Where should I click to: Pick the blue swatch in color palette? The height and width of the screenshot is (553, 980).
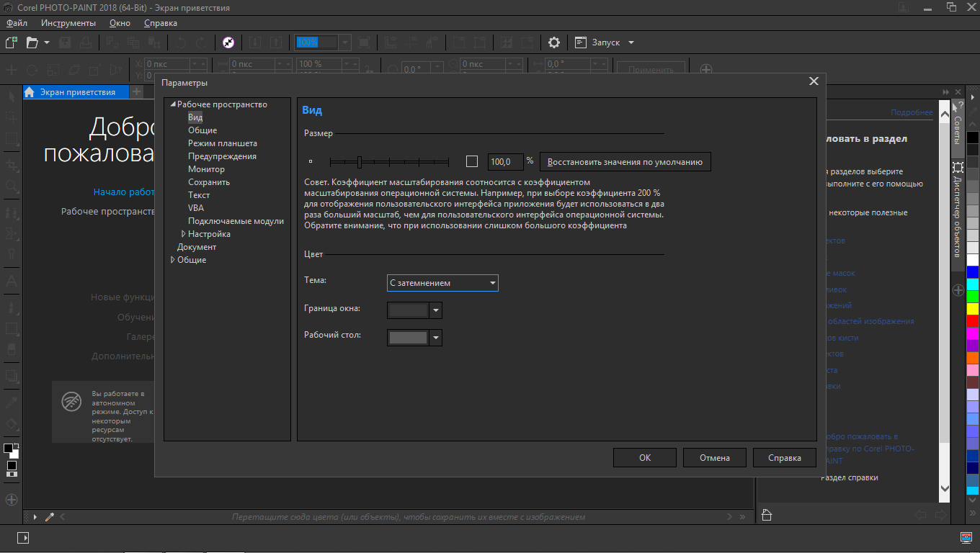(x=973, y=272)
